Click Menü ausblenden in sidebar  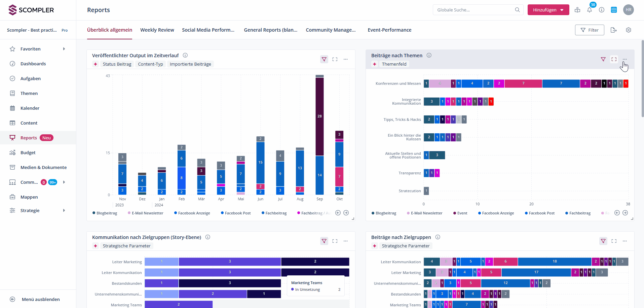(x=40, y=299)
